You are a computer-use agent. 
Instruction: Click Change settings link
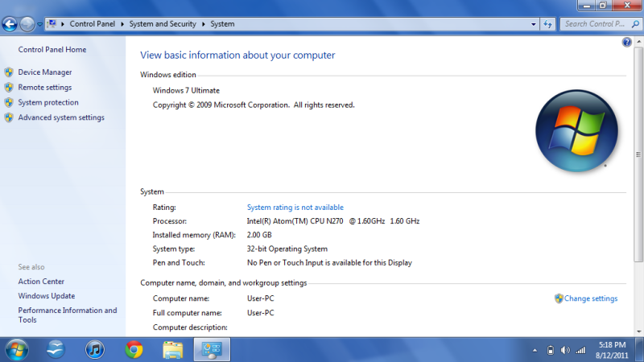point(591,298)
